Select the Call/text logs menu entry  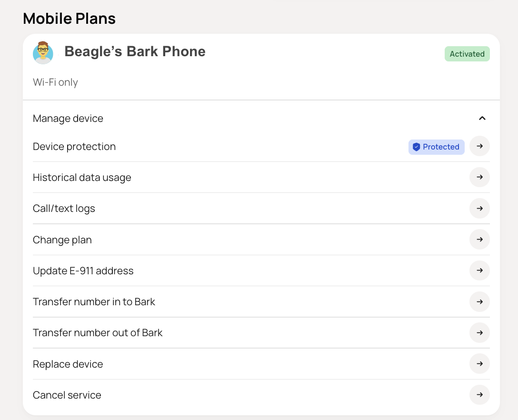(64, 209)
